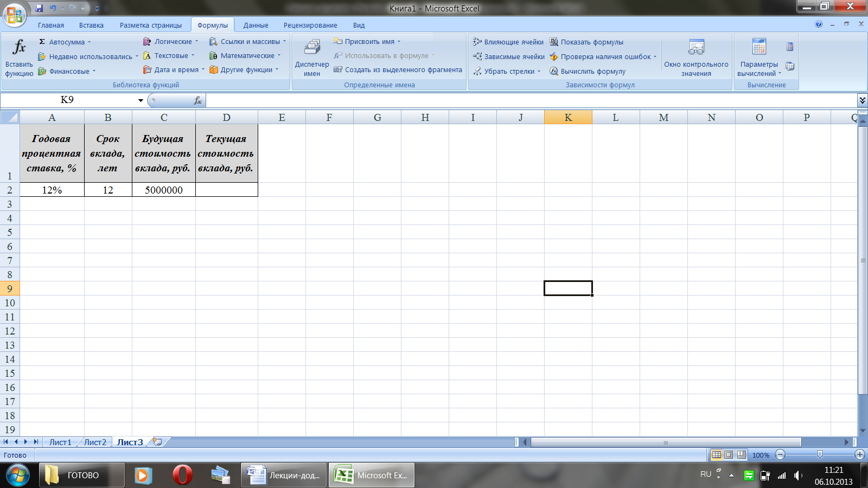Click the volume speaker icon in system tray
The image size is (868, 488).
[x=798, y=476]
